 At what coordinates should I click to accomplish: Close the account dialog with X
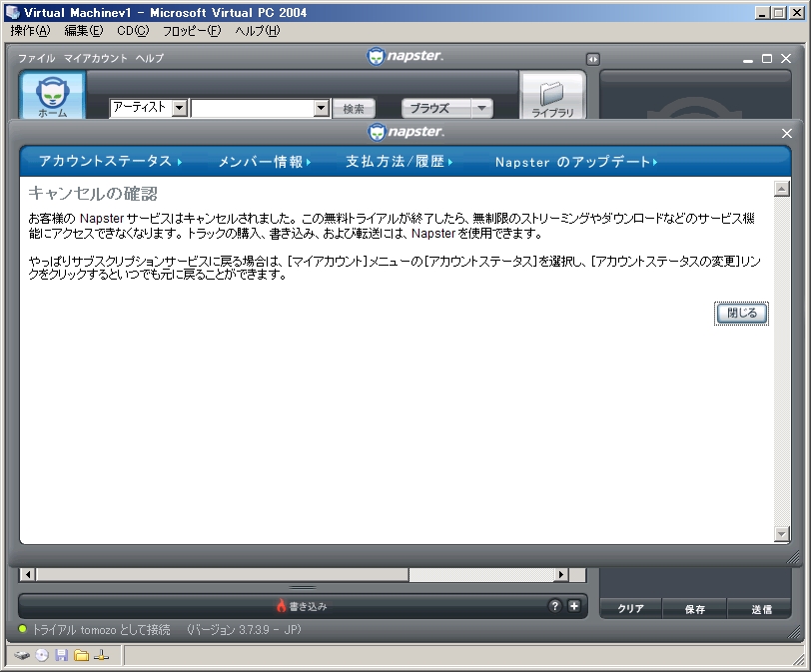(x=787, y=134)
